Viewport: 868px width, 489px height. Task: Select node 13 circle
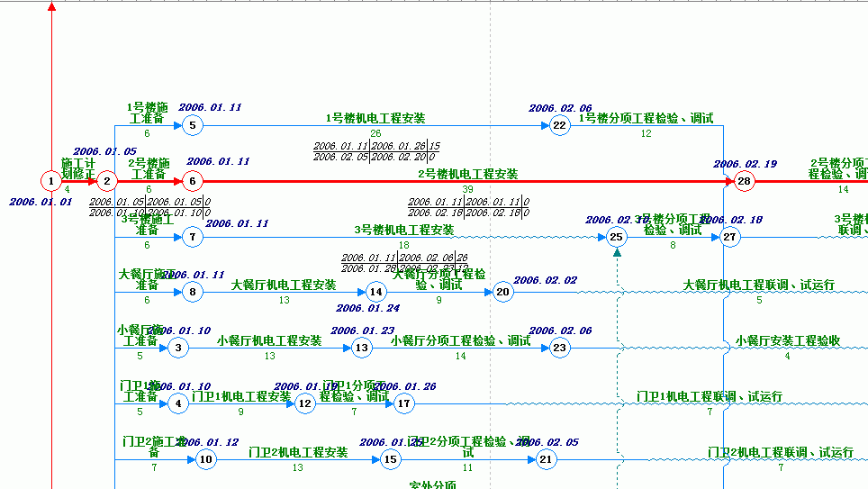(361, 348)
